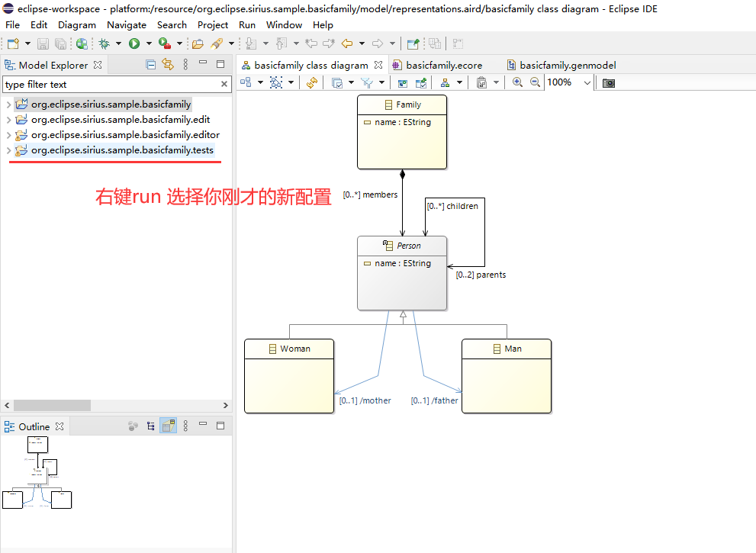
Task: Export diagram as image with camera icon
Action: click(609, 83)
